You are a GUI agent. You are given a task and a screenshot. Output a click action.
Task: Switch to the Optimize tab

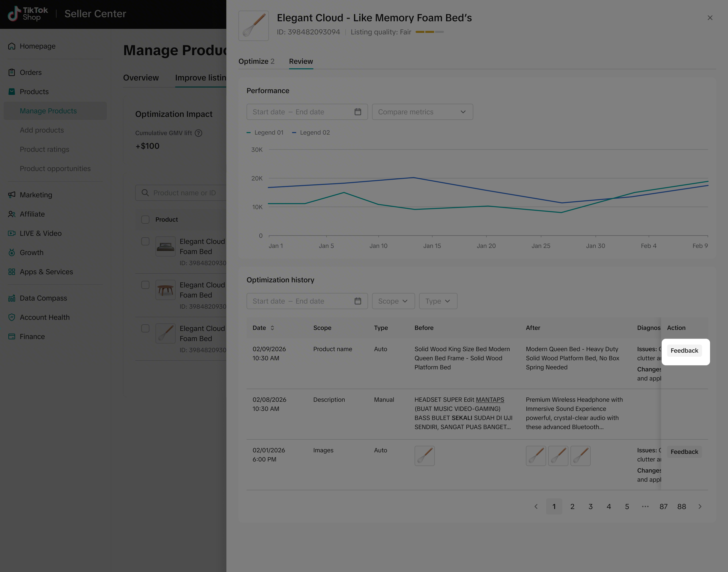coord(256,61)
